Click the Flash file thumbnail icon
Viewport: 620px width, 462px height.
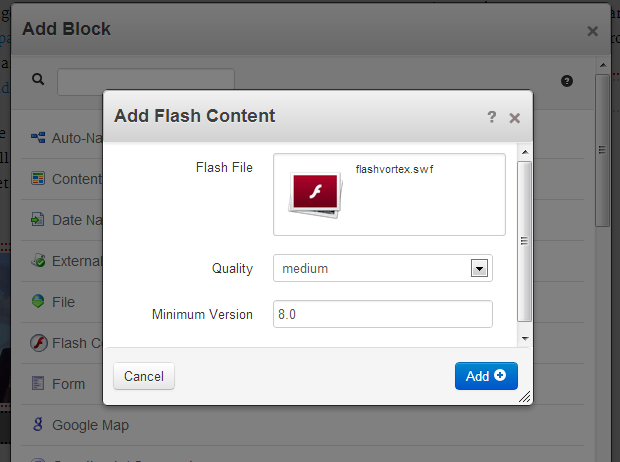pos(316,193)
